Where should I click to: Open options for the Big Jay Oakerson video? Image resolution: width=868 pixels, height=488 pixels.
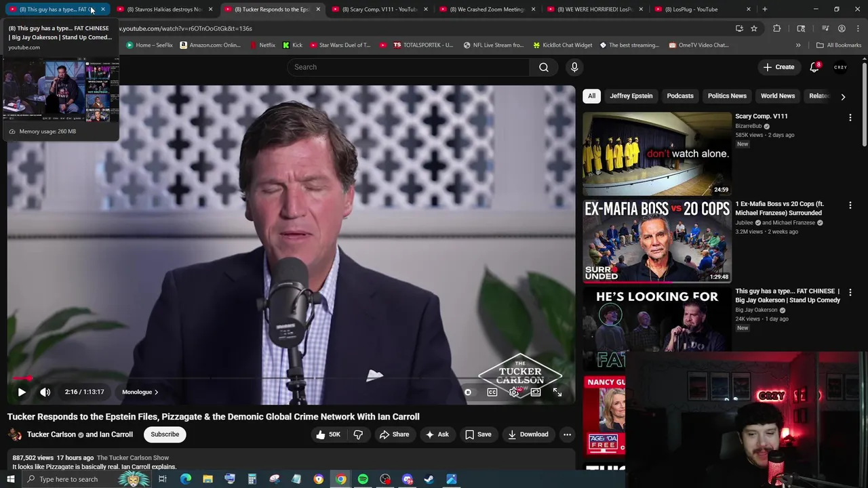[850, 292]
